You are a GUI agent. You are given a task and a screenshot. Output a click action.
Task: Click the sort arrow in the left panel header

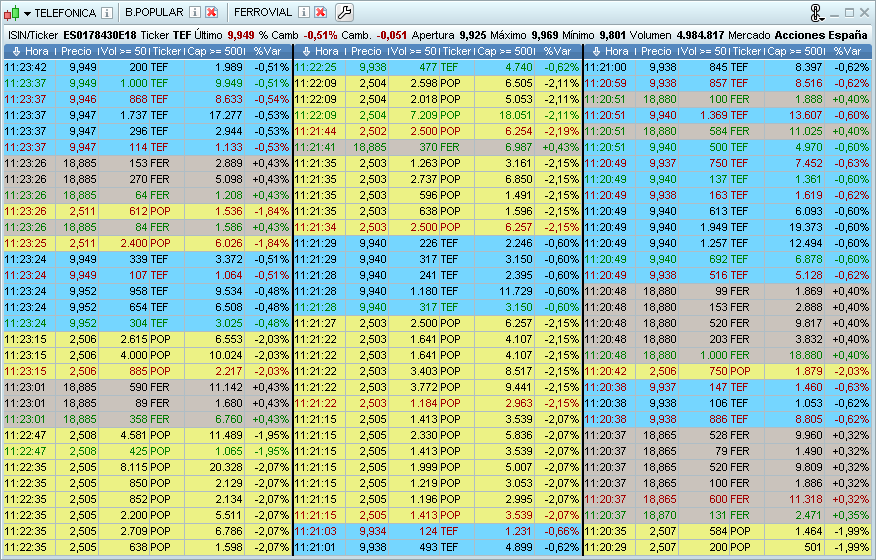pos(16,51)
